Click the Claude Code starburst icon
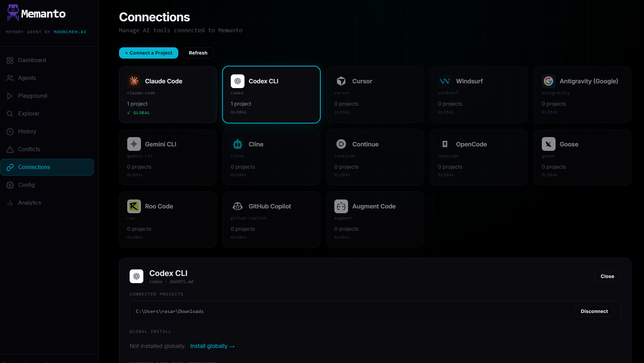The height and width of the screenshot is (363, 644). (x=134, y=81)
